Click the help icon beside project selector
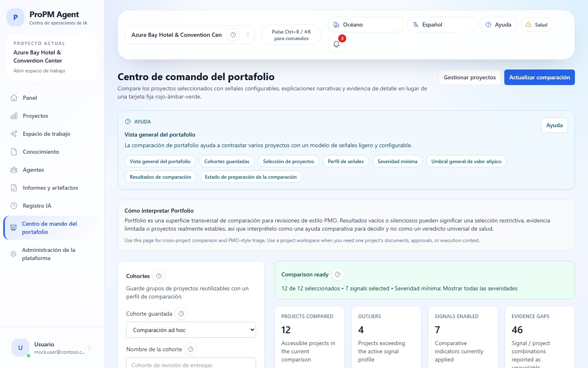Screen dimensions: 588x368 (x=233, y=35)
